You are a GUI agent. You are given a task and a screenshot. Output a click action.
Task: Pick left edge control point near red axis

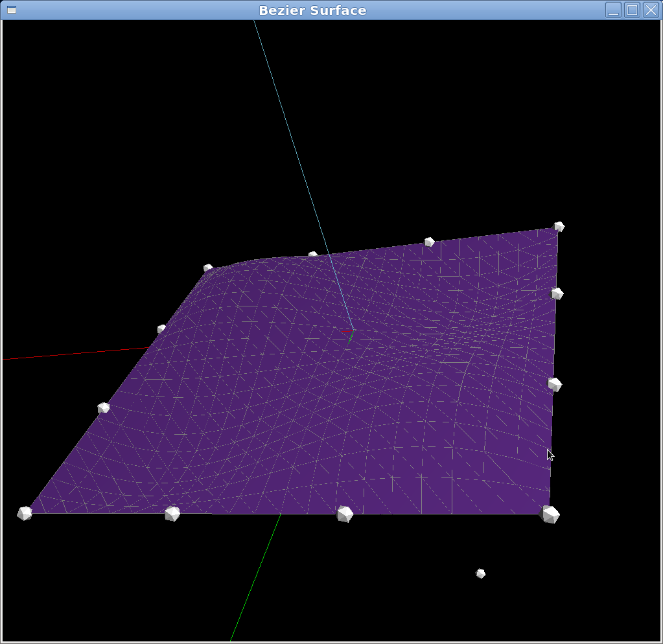click(x=161, y=328)
